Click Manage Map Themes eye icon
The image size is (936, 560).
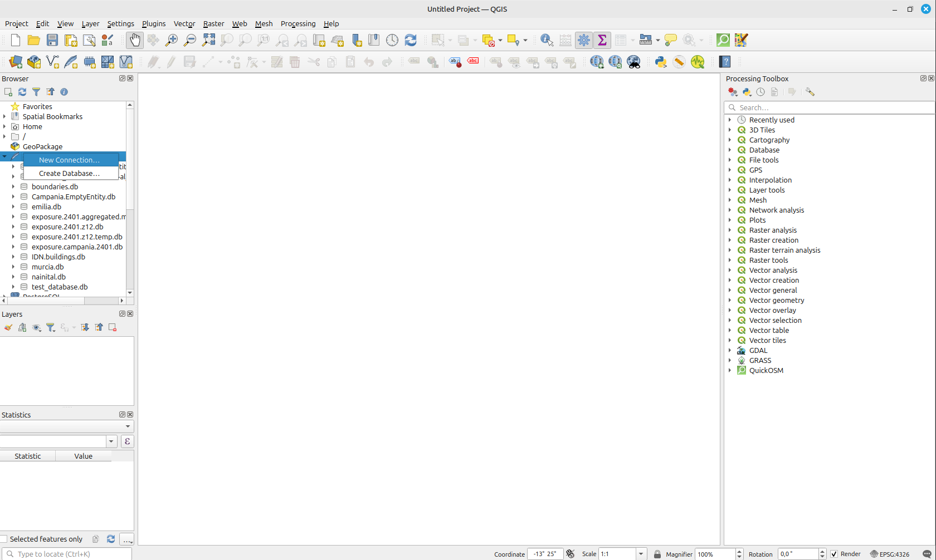(x=36, y=327)
